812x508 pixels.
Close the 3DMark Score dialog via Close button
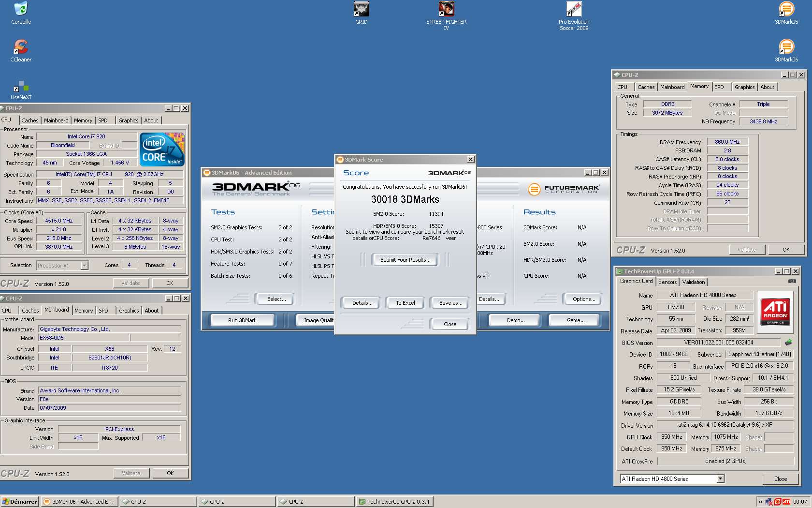coord(450,324)
